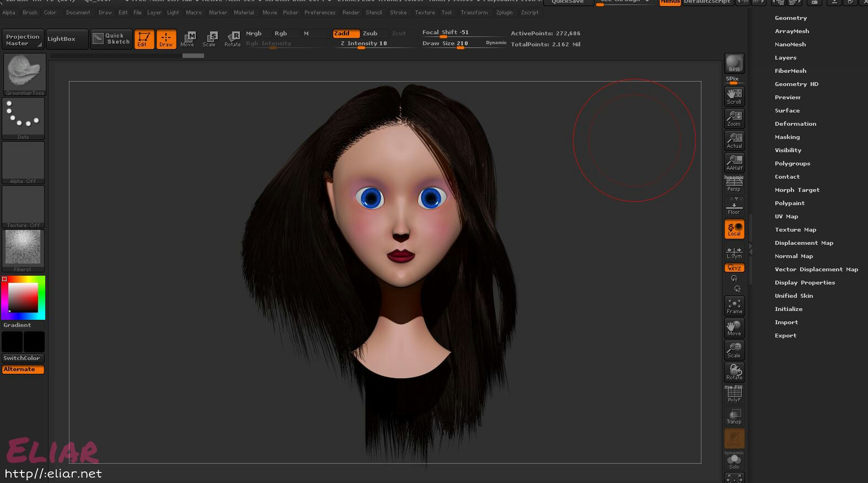Set the canvas to Actual size
868x483 pixels.
pos(734,140)
